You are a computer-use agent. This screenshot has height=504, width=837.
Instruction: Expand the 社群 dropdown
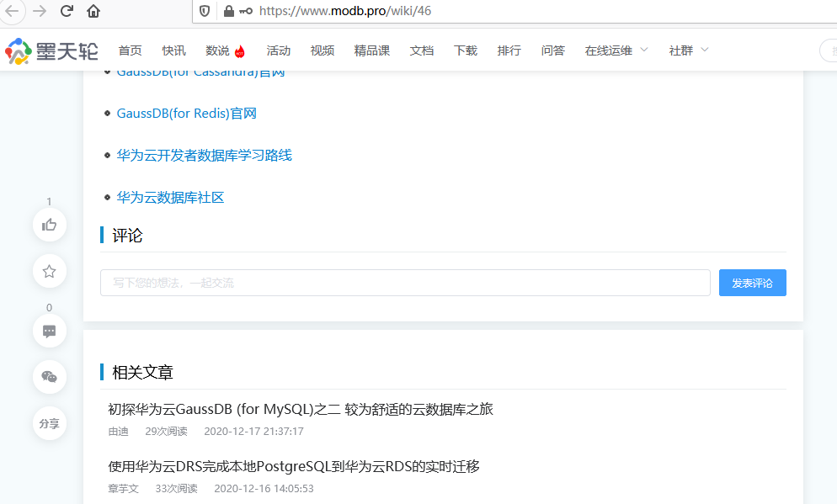[689, 50]
